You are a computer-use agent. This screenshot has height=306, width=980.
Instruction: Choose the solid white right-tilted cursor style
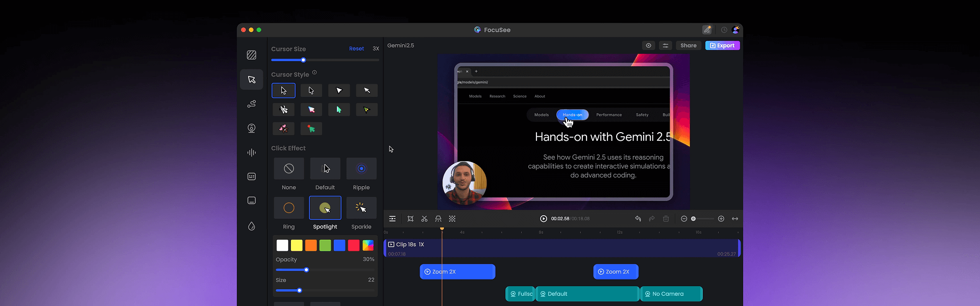(x=339, y=90)
